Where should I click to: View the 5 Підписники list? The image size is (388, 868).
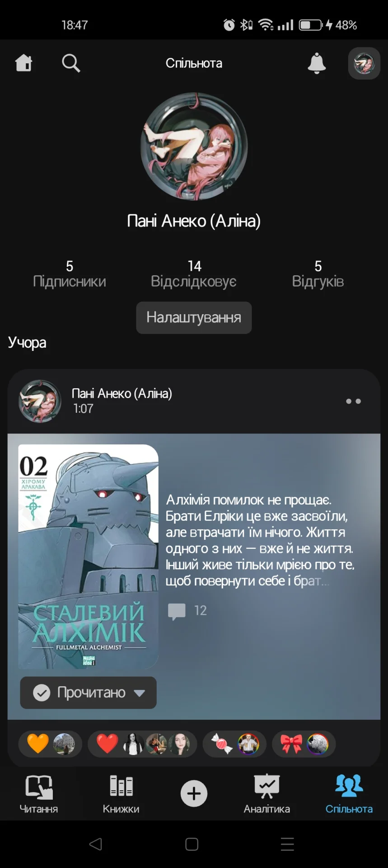(x=70, y=274)
